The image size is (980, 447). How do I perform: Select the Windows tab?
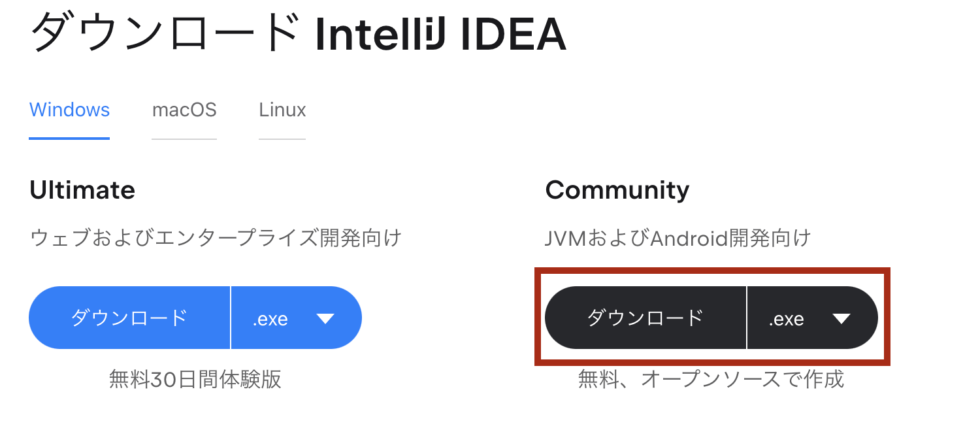pyautogui.click(x=69, y=110)
